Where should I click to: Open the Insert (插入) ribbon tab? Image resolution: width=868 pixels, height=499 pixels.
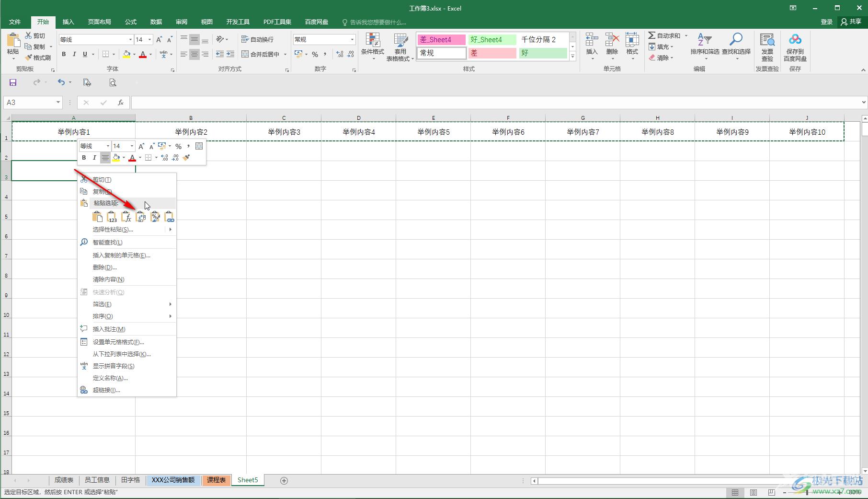click(x=68, y=22)
